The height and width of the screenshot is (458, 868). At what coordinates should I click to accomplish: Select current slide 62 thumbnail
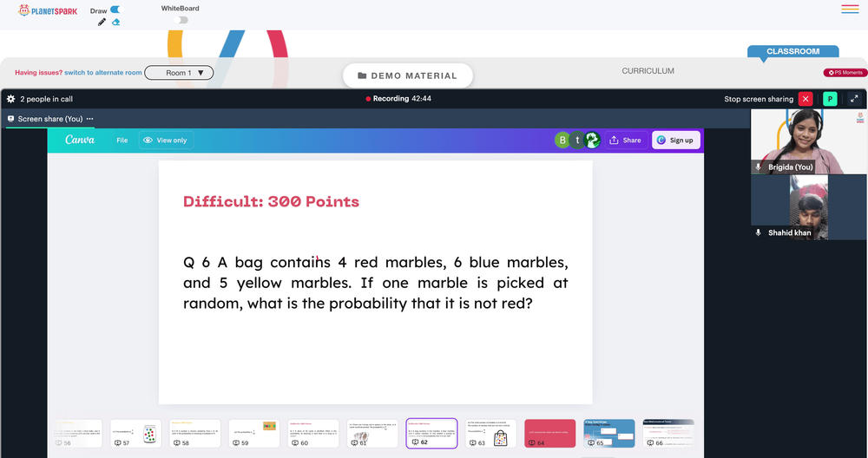pyautogui.click(x=431, y=433)
